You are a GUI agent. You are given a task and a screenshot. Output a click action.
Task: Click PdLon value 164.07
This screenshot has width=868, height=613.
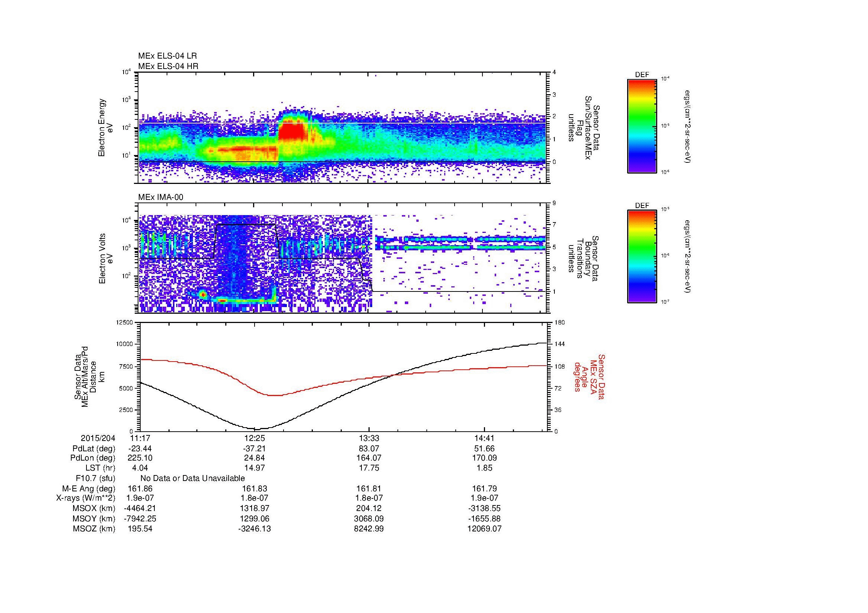(x=369, y=458)
